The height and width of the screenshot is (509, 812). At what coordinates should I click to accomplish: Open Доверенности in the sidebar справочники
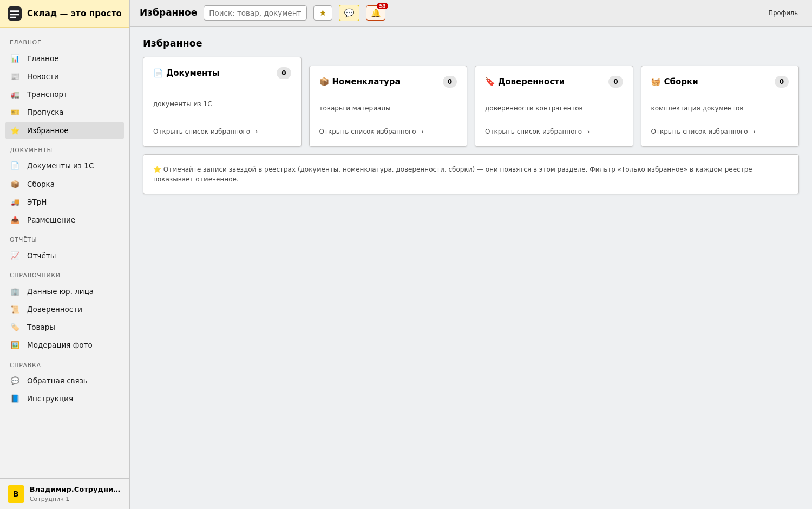pos(64,309)
